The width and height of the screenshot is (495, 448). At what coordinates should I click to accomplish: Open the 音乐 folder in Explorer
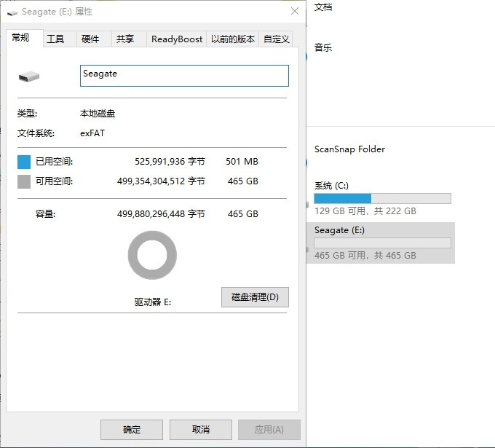tap(323, 47)
